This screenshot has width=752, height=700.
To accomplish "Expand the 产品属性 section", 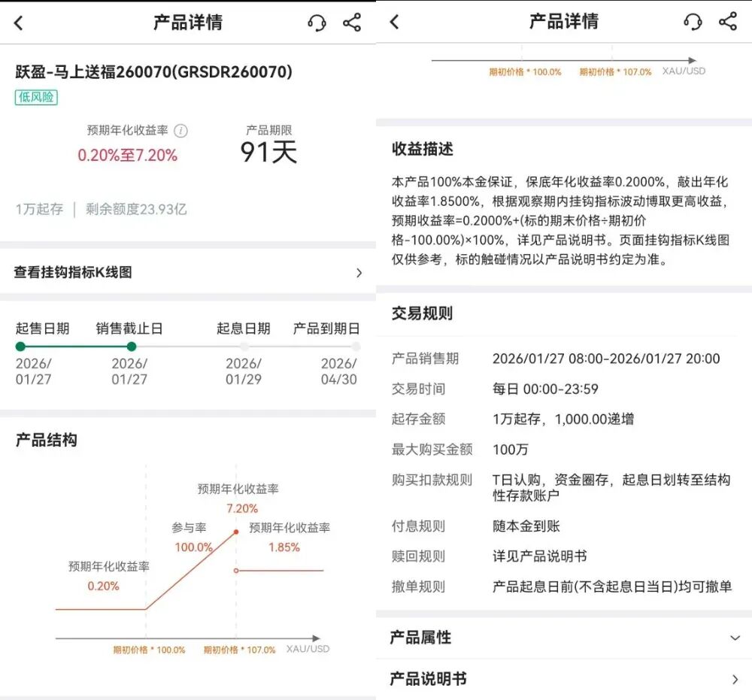I will (x=735, y=638).
